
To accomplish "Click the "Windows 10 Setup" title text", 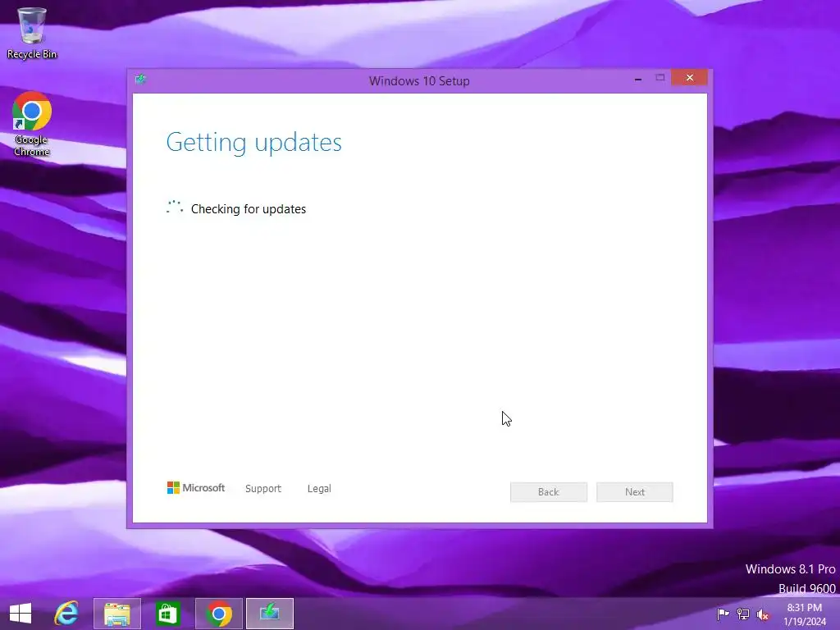I will [x=419, y=81].
